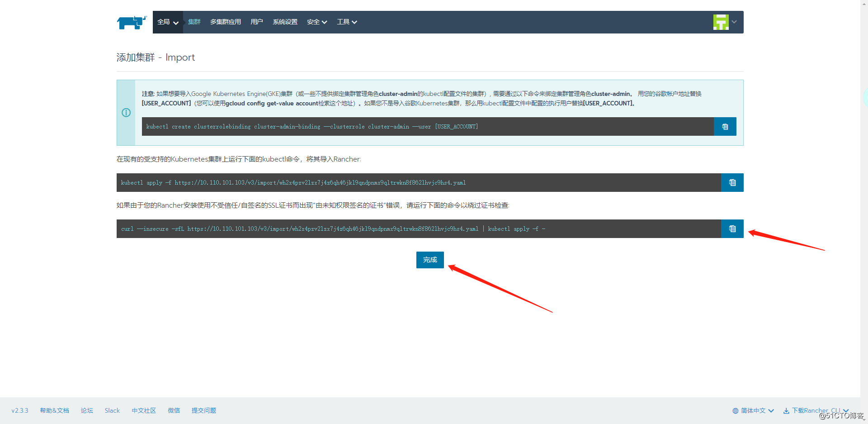Copy the clusterrolebinding command
This screenshot has height=424, width=868.
point(725,127)
